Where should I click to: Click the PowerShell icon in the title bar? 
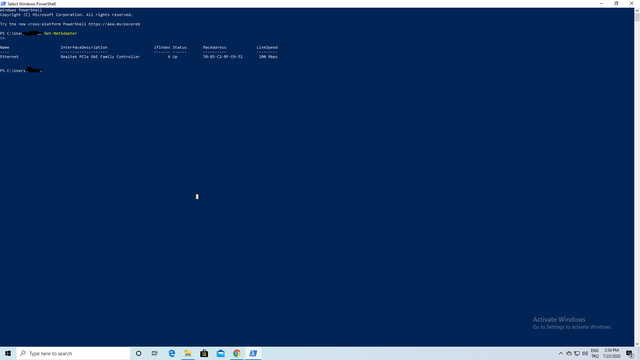point(3,4)
